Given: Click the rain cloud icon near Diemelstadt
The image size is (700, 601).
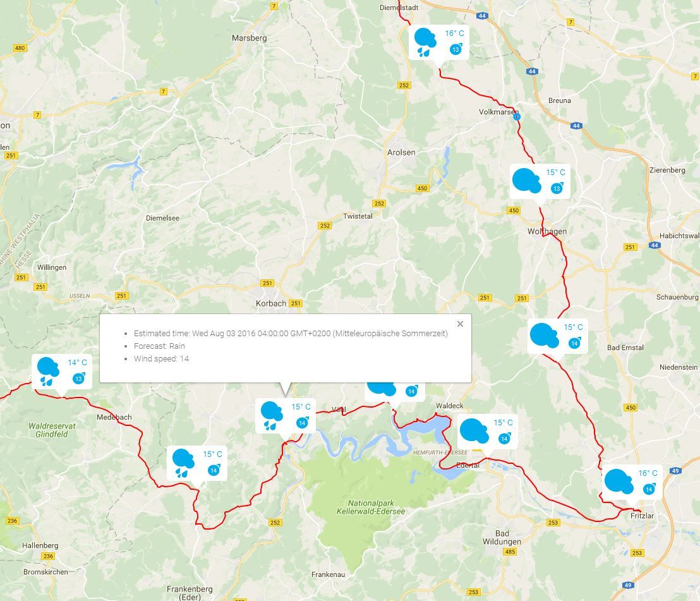Looking at the screenshot, I should (x=425, y=42).
